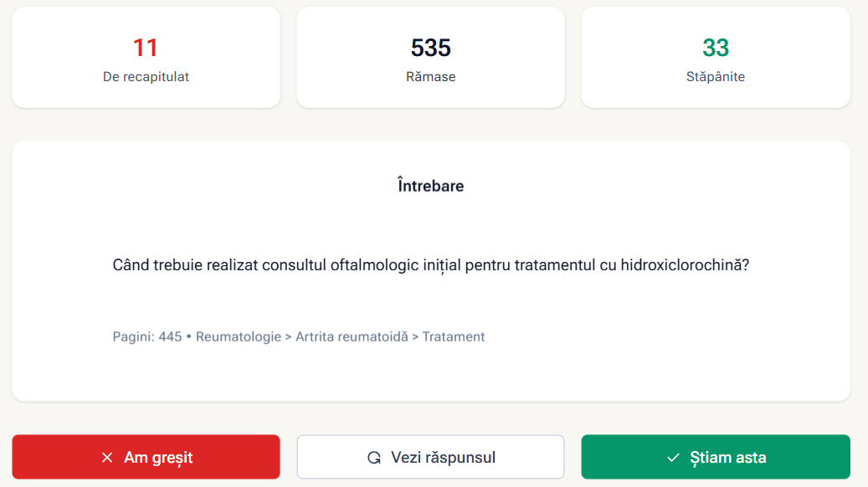Click the refresh icon beside Vezi răspunsul
Viewport: 868px width, 487px height.
(373, 458)
